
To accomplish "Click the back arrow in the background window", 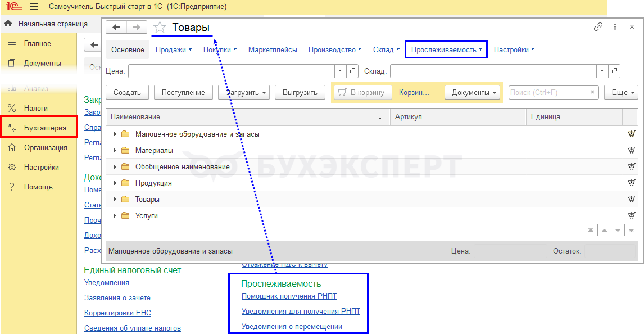I will 93,44.
